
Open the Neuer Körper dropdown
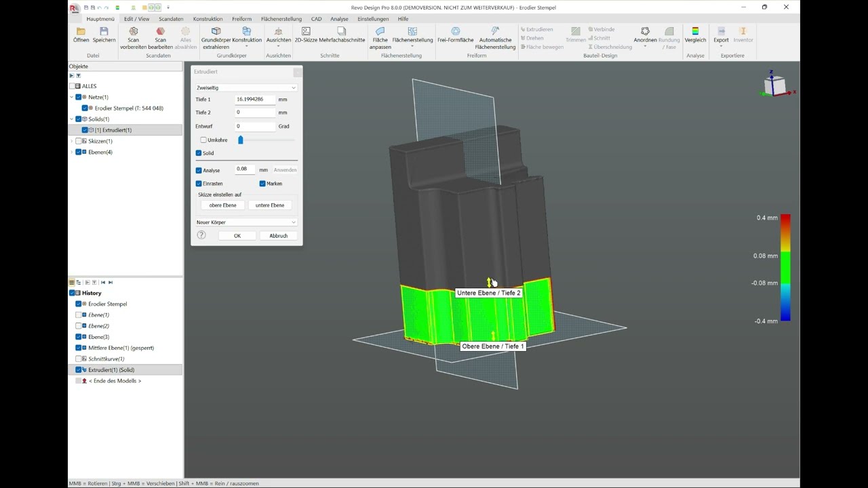click(x=246, y=222)
